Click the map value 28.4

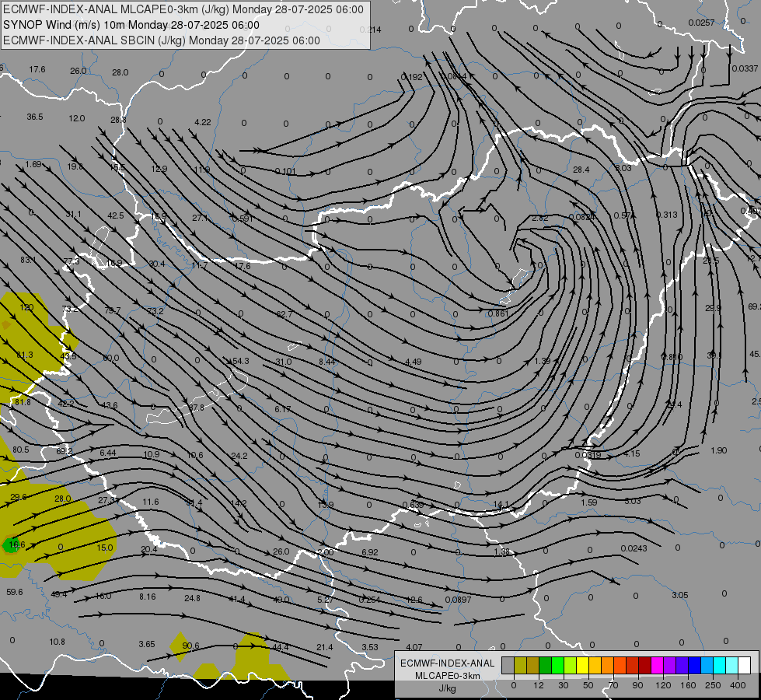[x=581, y=170]
